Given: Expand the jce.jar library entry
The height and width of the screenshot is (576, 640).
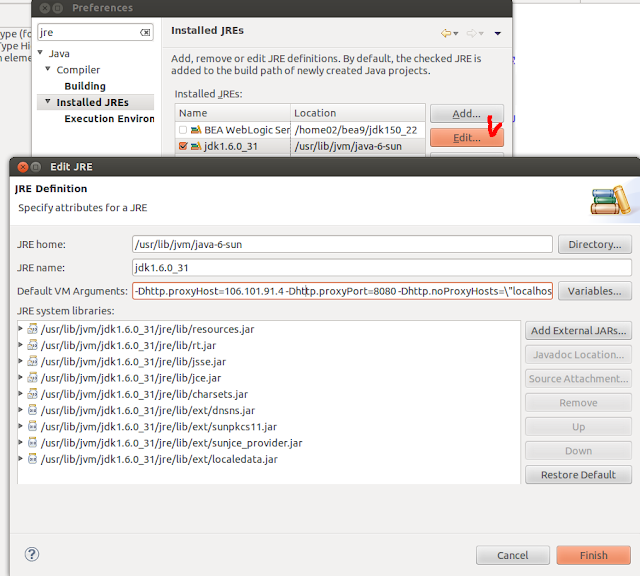Looking at the screenshot, I should pyautogui.click(x=20, y=377).
